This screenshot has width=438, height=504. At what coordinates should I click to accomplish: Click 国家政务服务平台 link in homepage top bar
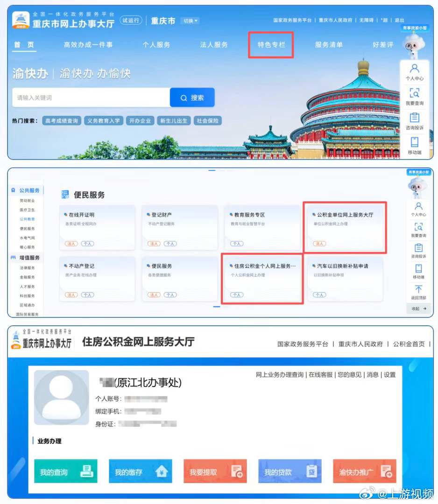292,20
